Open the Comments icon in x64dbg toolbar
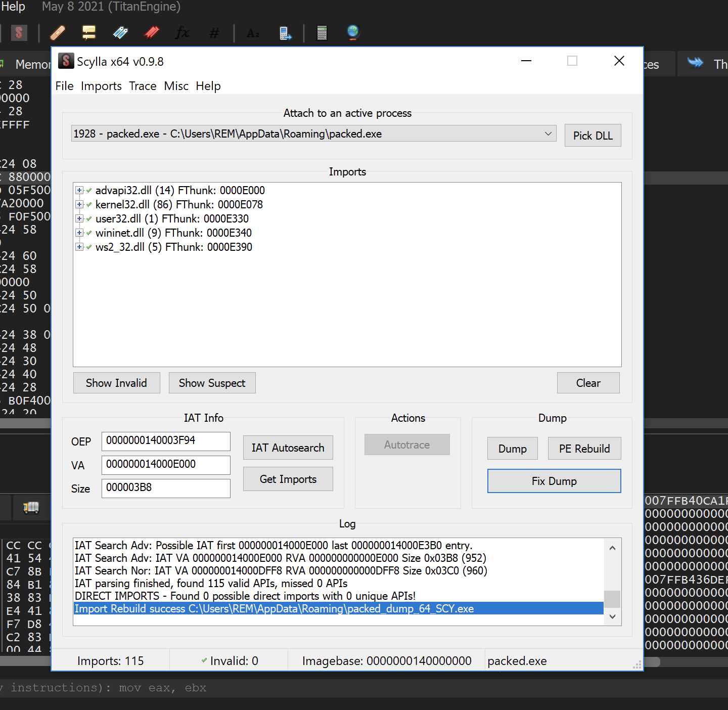The width and height of the screenshot is (728, 710). 89,33
